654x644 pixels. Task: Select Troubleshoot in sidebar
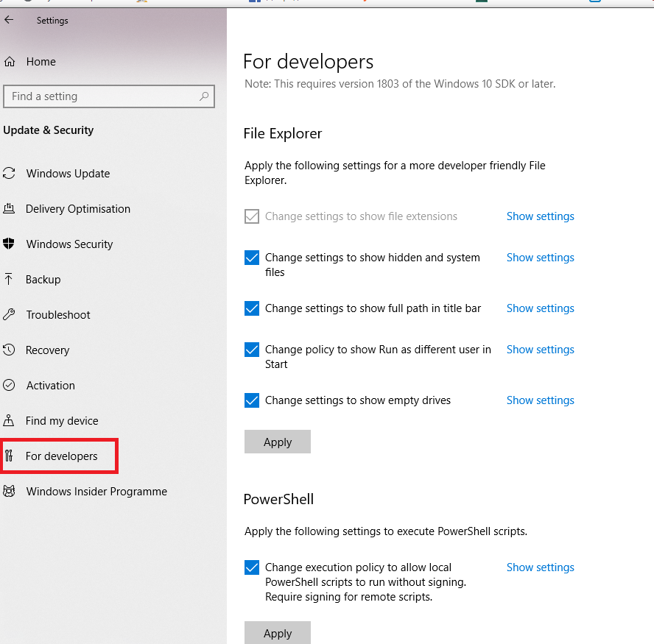[x=58, y=315]
